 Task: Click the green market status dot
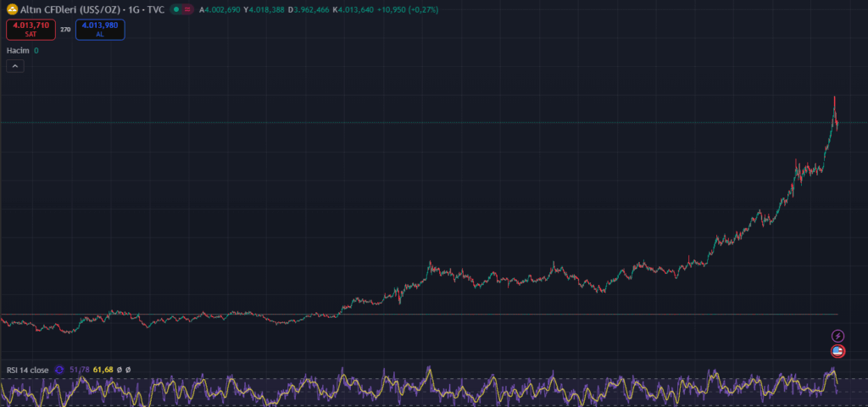[x=175, y=9]
